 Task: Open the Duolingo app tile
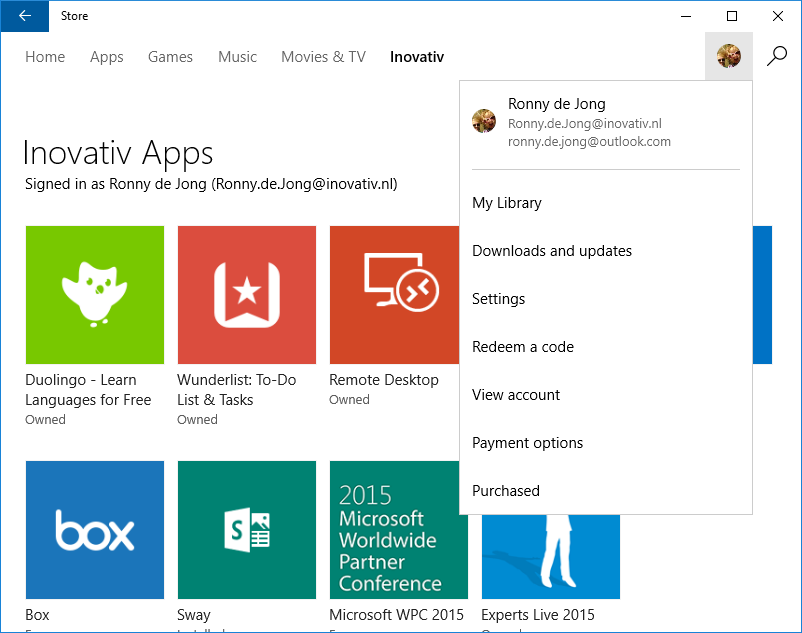tap(94, 294)
